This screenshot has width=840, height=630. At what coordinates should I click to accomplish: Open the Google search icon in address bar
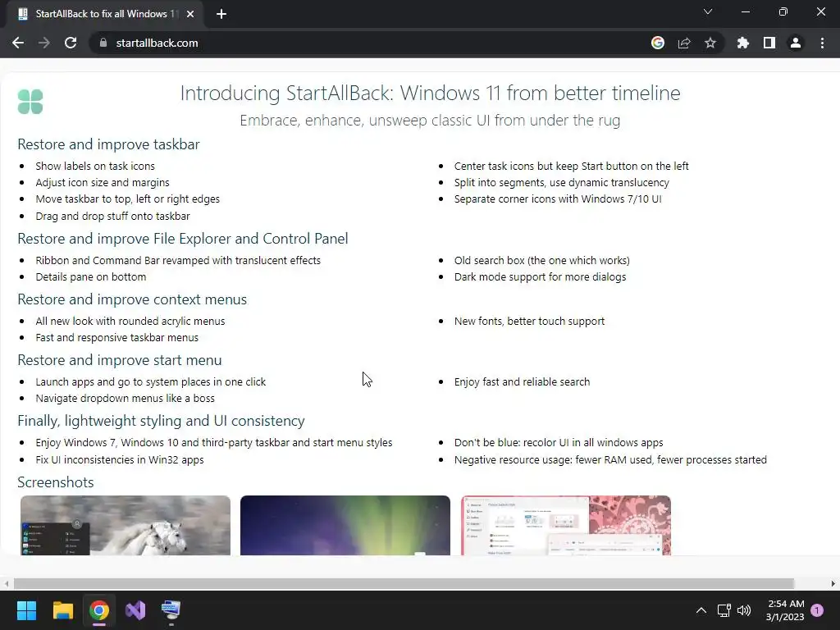coord(658,43)
